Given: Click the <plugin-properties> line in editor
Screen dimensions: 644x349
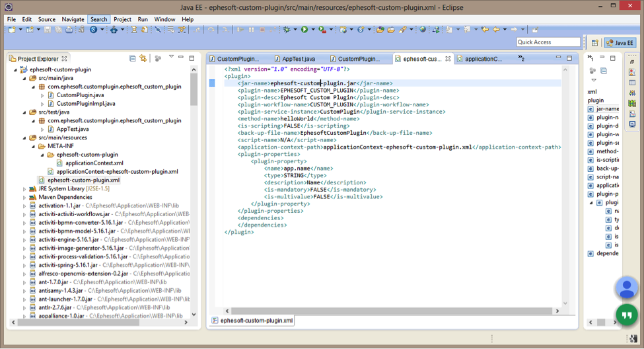Looking at the screenshot, I should [x=269, y=154].
